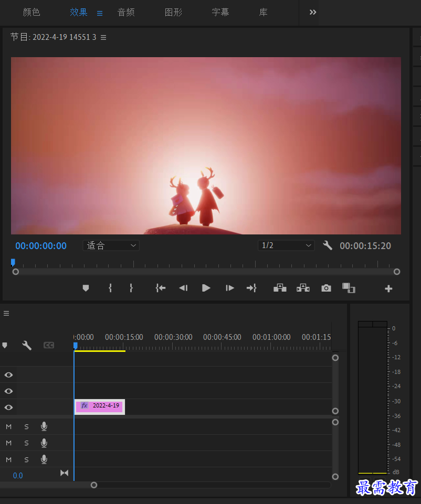
Task: Mark In point
Action: 110,288
